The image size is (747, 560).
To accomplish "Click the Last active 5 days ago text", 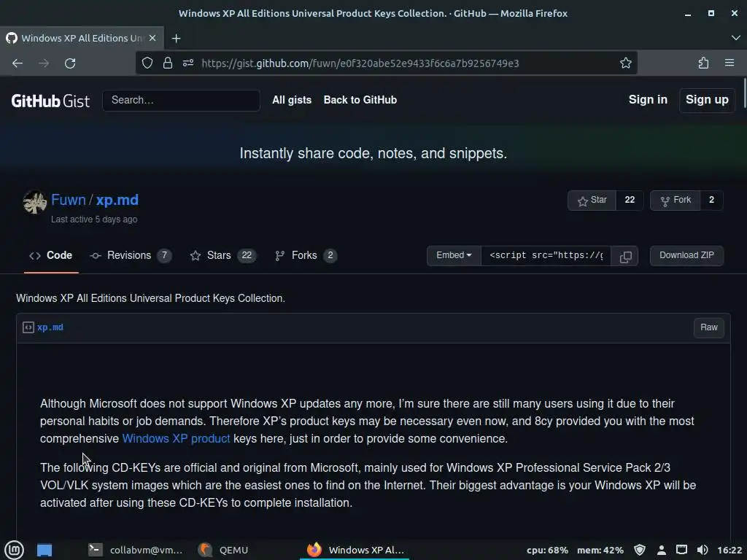I will pos(94,219).
